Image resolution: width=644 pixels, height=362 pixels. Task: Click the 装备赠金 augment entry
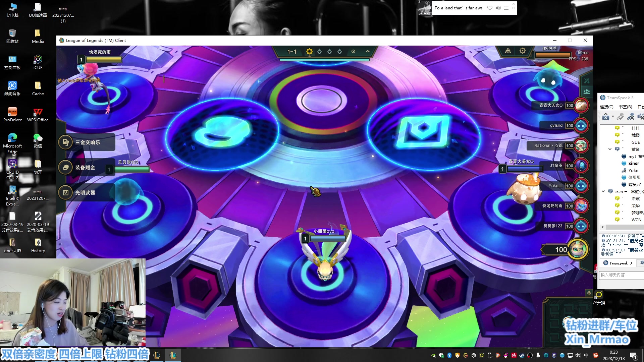(87, 167)
